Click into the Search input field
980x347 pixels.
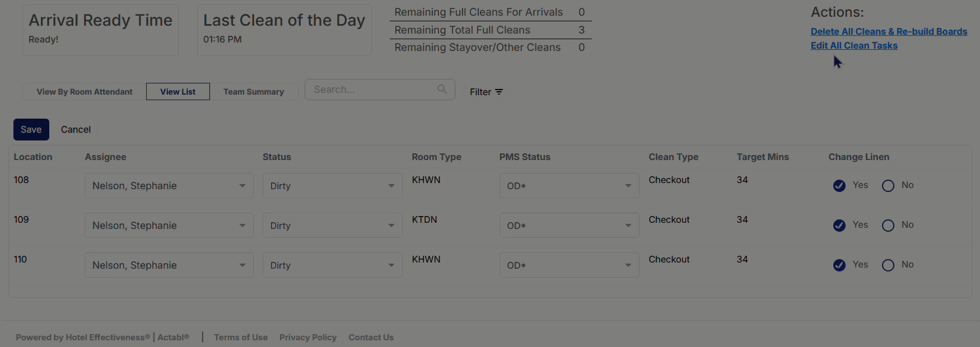[x=372, y=90]
